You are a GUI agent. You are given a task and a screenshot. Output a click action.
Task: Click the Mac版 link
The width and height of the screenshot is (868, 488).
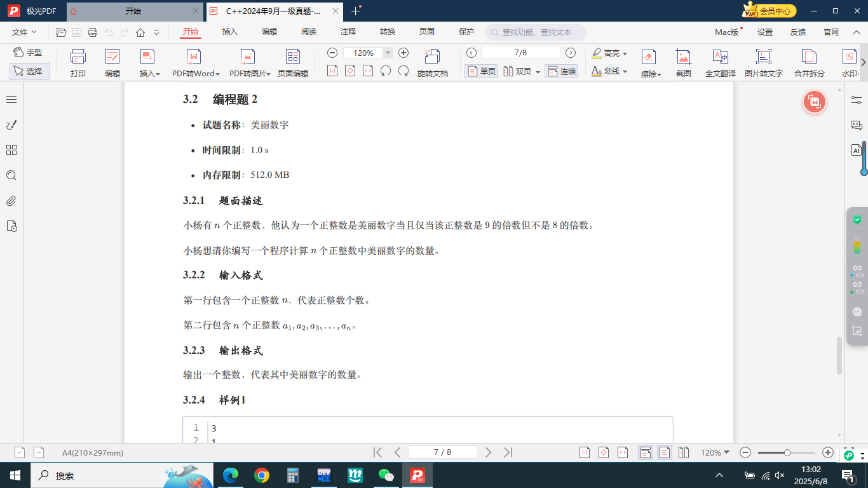tap(727, 32)
